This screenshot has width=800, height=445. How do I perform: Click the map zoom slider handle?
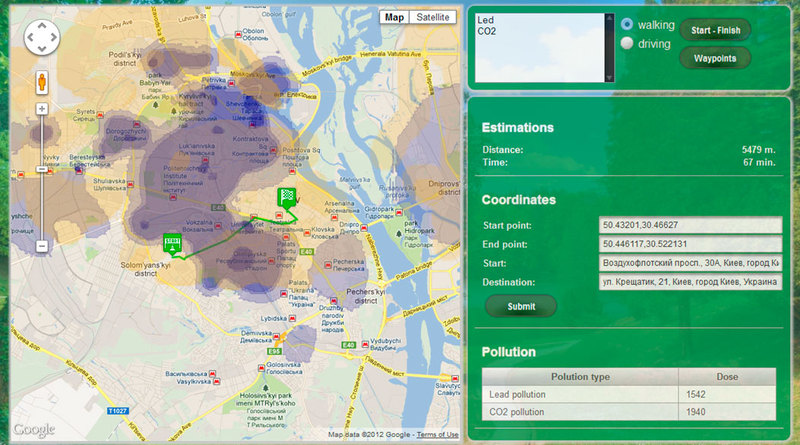[42, 169]
